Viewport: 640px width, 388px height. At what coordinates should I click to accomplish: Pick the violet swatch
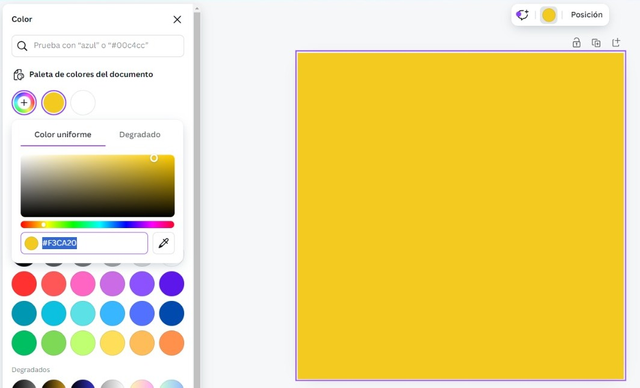click(x=142, y=284)
